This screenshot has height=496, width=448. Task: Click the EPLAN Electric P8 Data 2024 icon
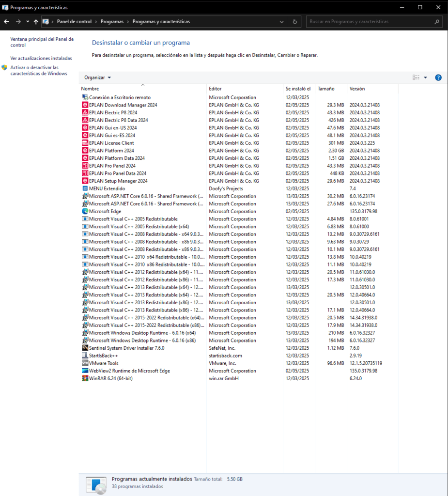pos(85,120)
